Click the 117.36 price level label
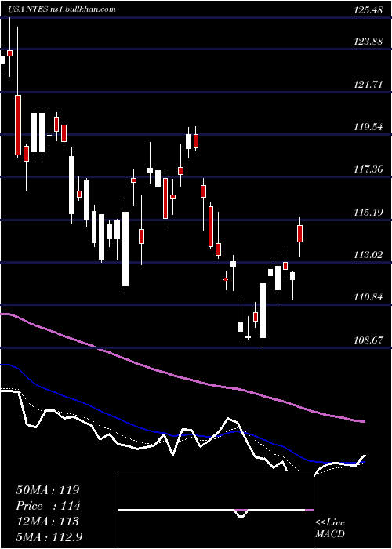Image resolution: width=392 pixels, height=549 pixels. (368, 169)
